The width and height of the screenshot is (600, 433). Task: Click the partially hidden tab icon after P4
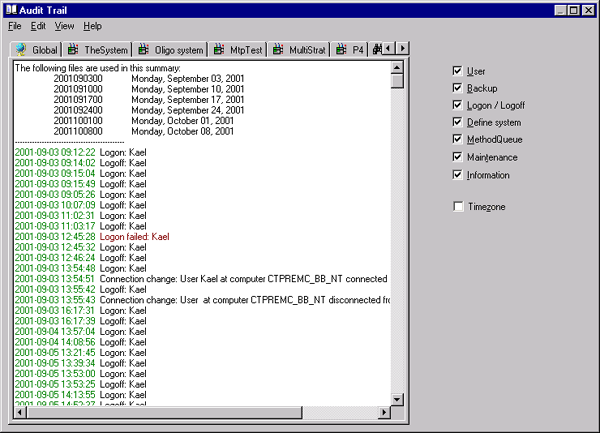(x=376, y=49)
